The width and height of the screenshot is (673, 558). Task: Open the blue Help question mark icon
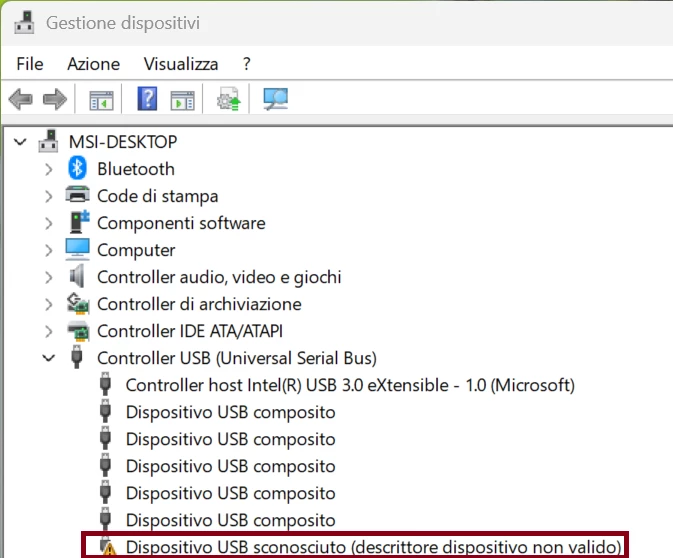147,99
